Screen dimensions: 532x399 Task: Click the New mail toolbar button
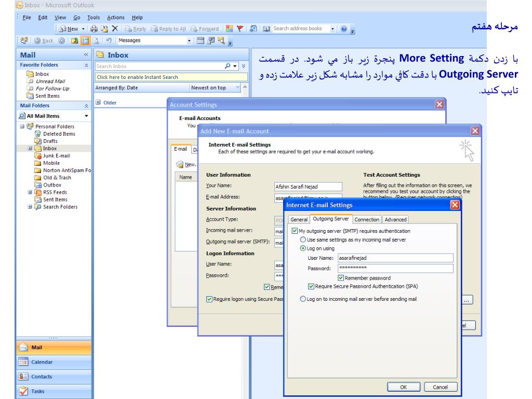click(x=69, y=29)
